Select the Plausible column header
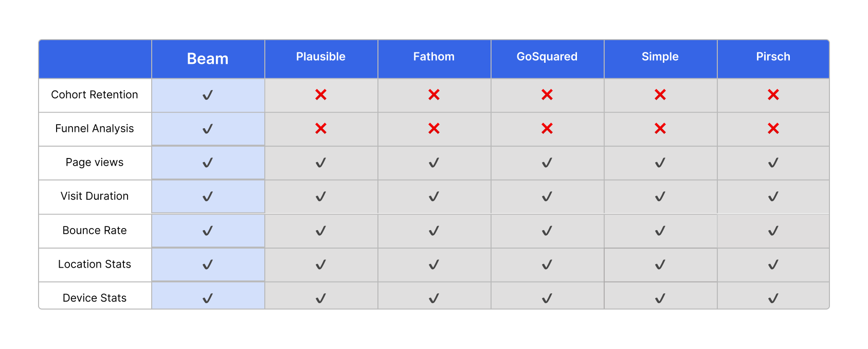The height and width of the screenshot is (349, 868). 321,57
